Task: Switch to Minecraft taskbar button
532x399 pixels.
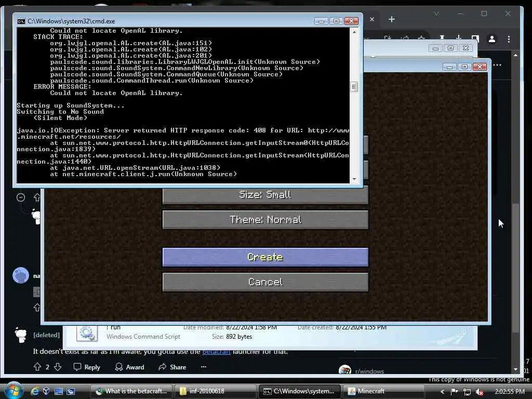Action: [x=383, y=391]
